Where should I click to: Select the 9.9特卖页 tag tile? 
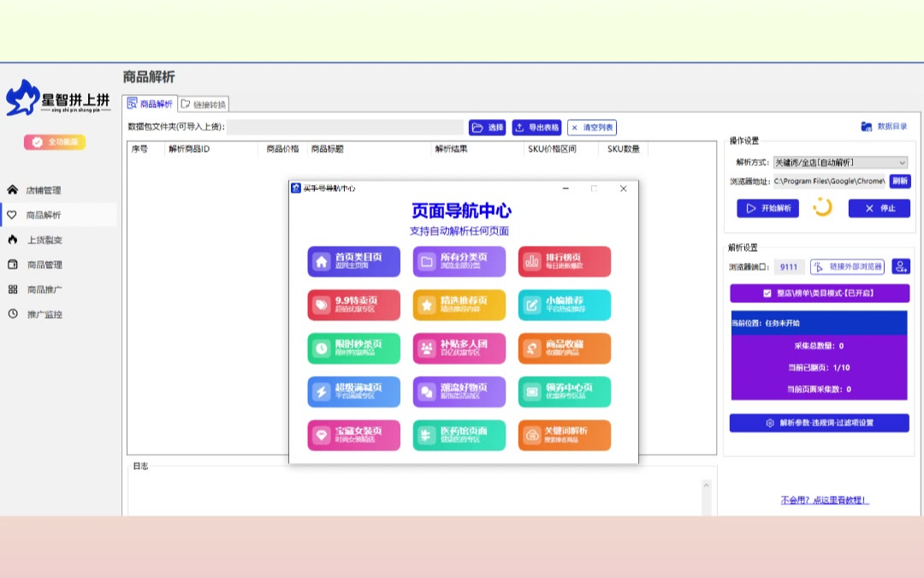(x=353, y=305)
